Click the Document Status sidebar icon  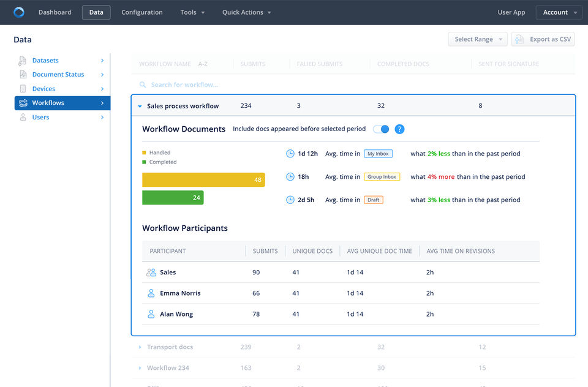coord(23,75)
